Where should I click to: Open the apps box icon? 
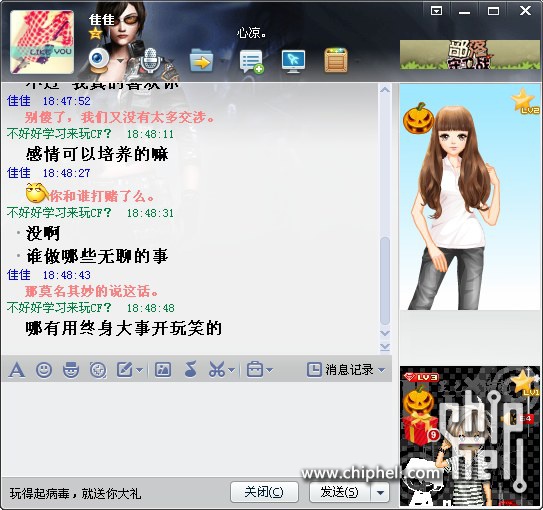coord(336,61)
